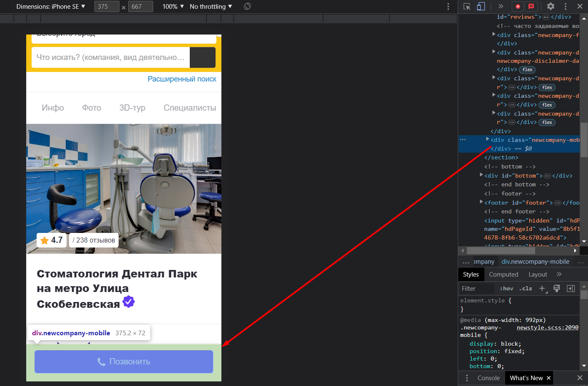Close the DevTools panel

[x=580, y=6]
